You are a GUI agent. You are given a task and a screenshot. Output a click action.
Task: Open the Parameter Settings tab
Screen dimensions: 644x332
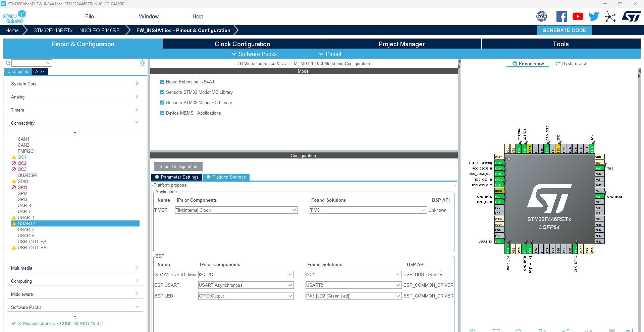(177, 177)
